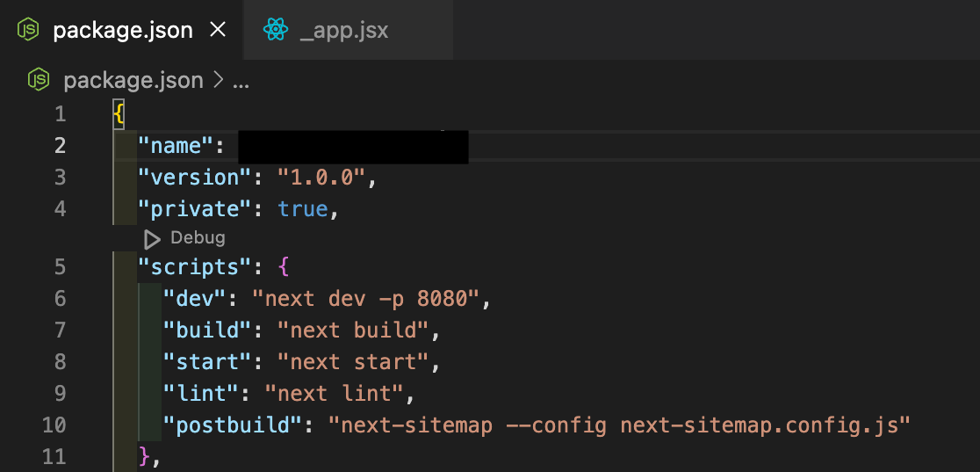Viewport: 980px width, 472px height.
Task: Click the "private" key
Action: (195, 209)
